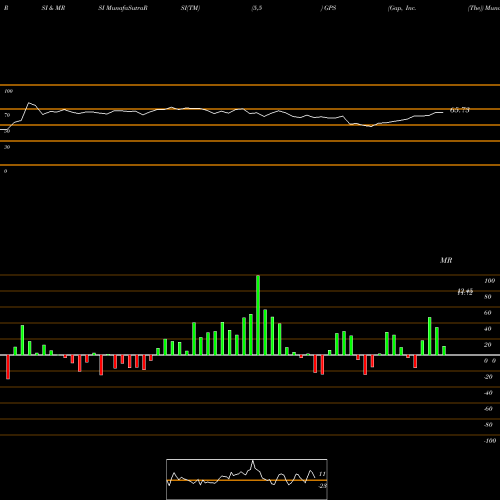500x500 pixels.
Task: Click the MR axis label -40
Action: (488, 393)
